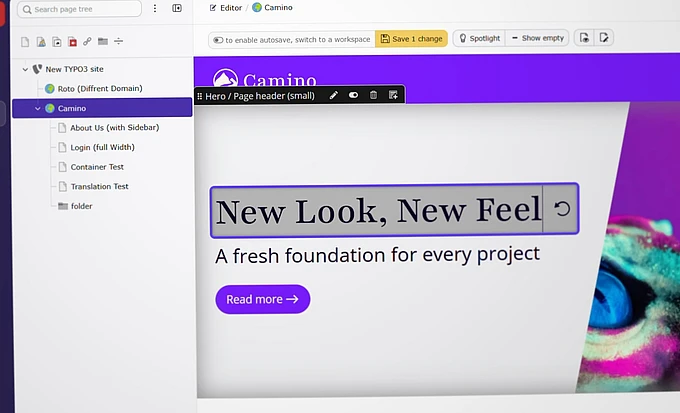Click the view page document icon button
680x413 pixels.
pos(584,38)
